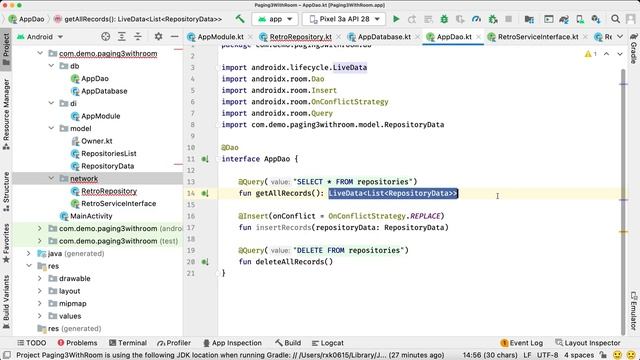This screenshot has height=360, width=640.
Task: Hide the Project panel with minus icon
Action: click(174, 37)
